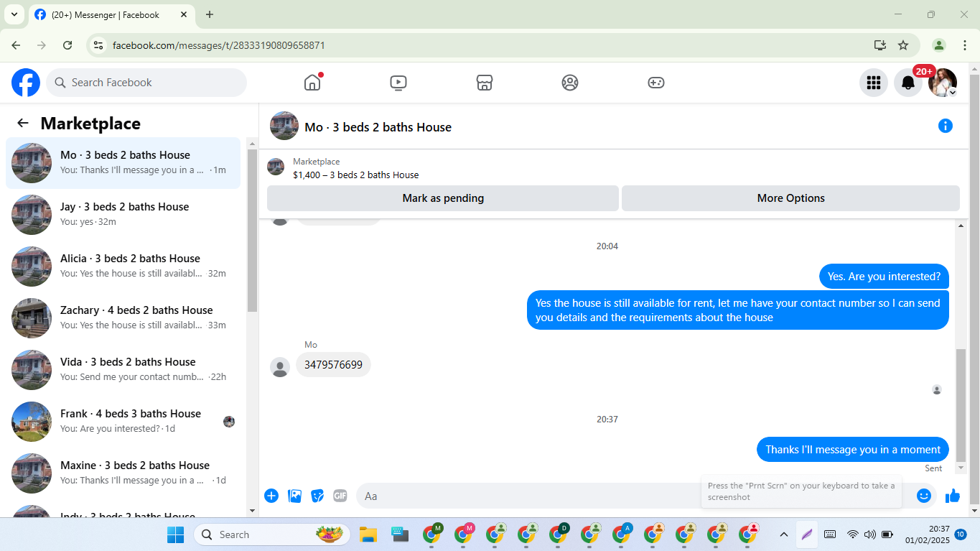Open Jay's 3 beds 2 baths conversation

[x=123, y=215]
